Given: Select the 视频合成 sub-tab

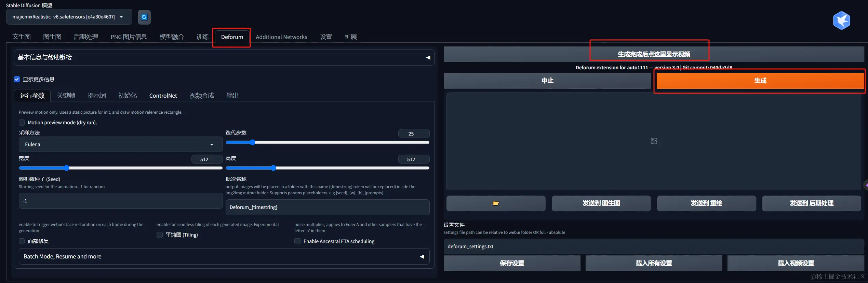Looking at the screenshot, I should point(202,96).
